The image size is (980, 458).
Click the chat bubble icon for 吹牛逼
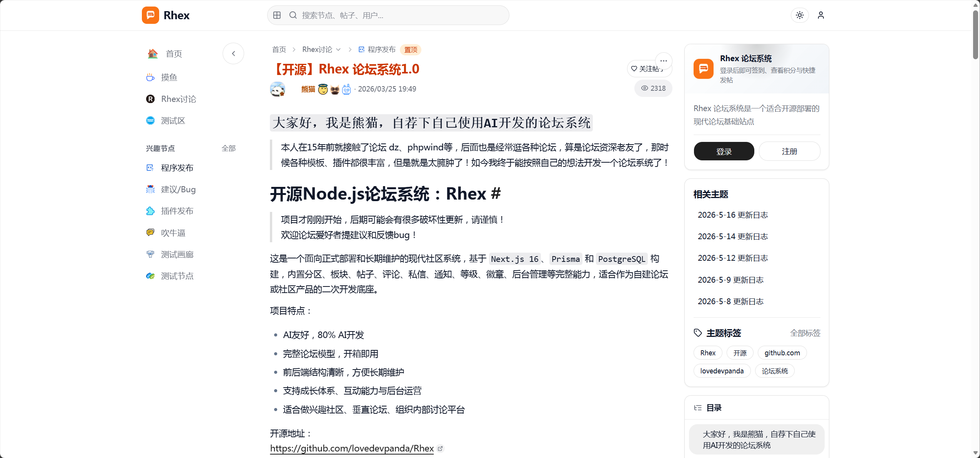coord(150,233)
